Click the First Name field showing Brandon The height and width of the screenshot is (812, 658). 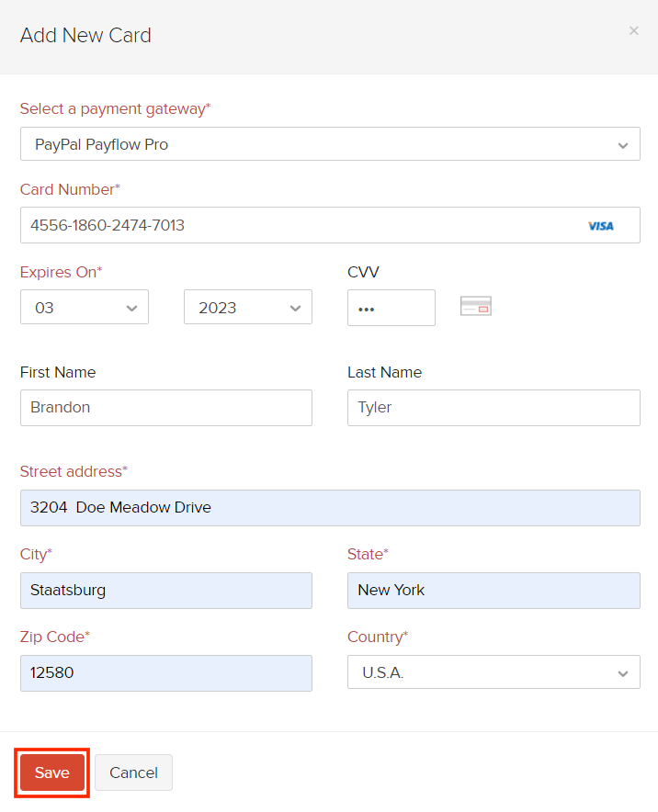click(x=165, y=407)
